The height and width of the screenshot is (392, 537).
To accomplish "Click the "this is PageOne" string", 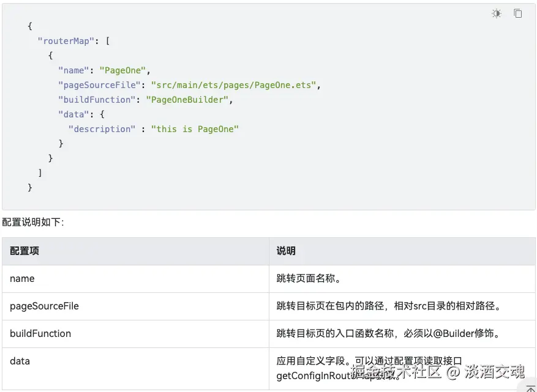I will [195, 129].
